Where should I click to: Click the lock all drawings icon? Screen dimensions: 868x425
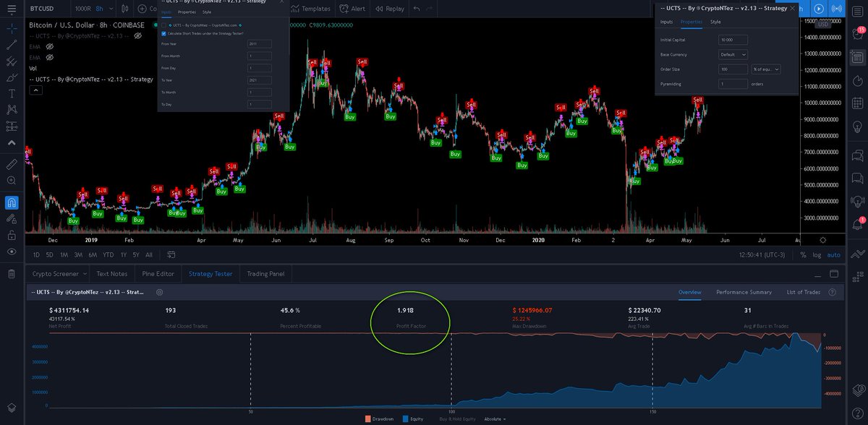pyautogui.click(x=11, y=236)
